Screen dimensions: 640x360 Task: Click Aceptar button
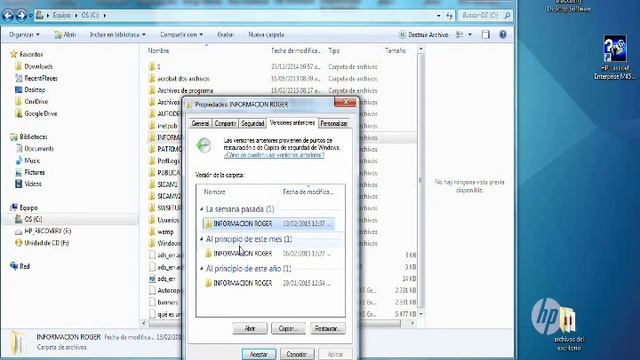point(259,354)
